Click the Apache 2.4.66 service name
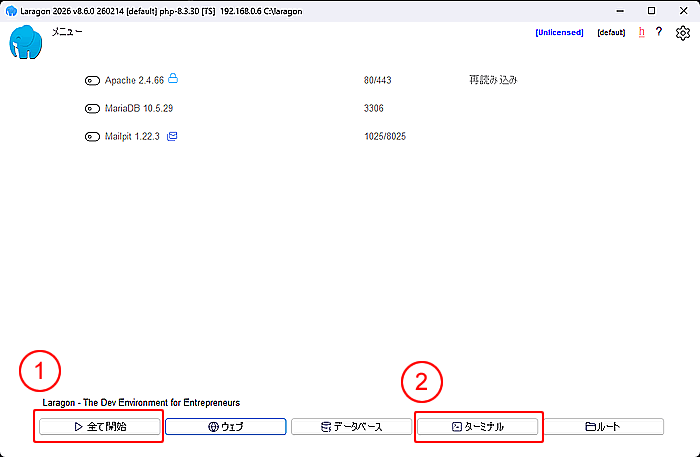 pyautogui.click(x=134, y=79)
